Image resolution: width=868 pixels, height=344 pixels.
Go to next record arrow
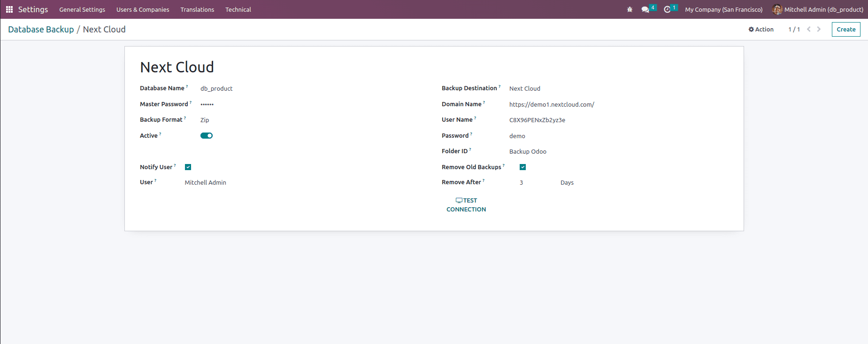coord(819,29)
